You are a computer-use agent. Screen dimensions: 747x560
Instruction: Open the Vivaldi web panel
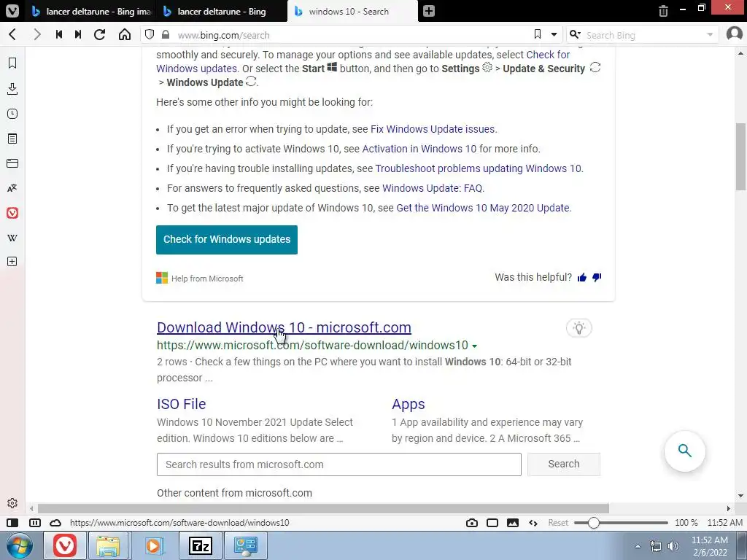[12, 213]
